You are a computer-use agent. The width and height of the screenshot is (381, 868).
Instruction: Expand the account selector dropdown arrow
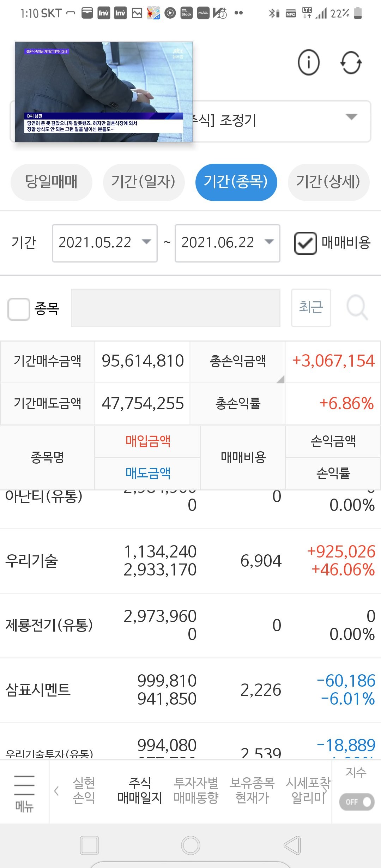click(351, 117)
